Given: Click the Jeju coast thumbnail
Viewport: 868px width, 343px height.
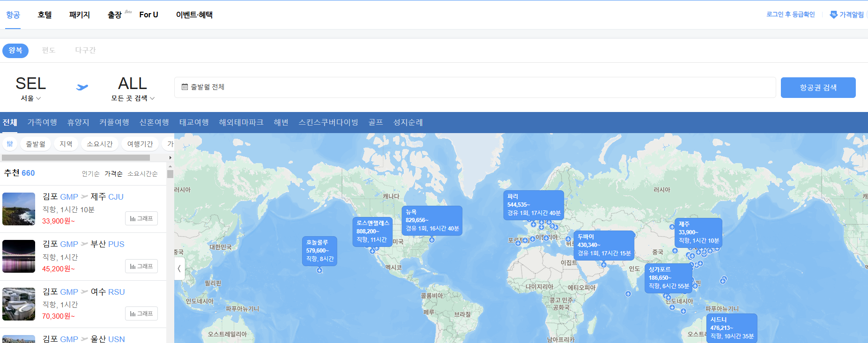Looking at the screenshot, I should pyautogui.click(x=19, y=209).
